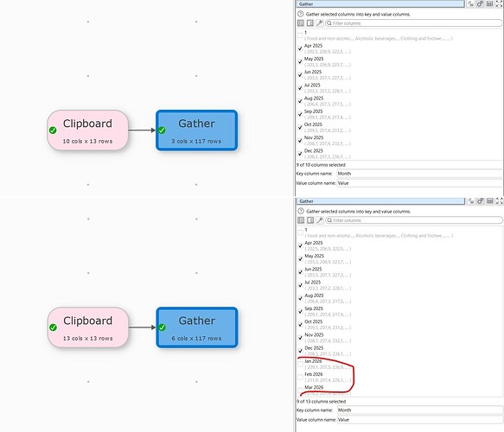504x432 pixels.
Task: Click wand select icon in 9 of 13 panel
Action: click(320, 220)
